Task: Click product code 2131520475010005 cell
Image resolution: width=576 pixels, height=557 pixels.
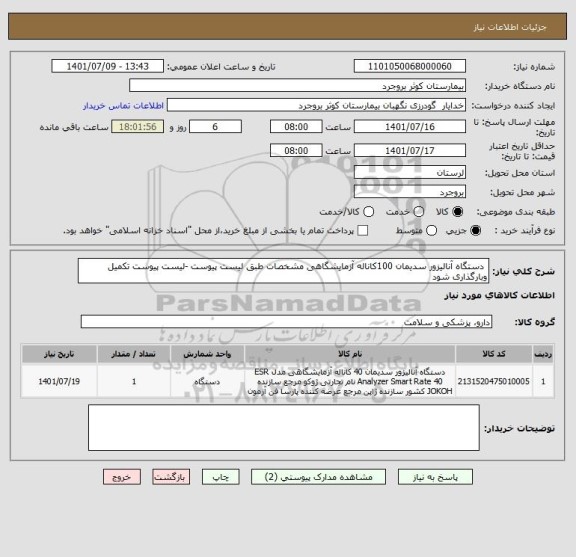Action: 494,381
